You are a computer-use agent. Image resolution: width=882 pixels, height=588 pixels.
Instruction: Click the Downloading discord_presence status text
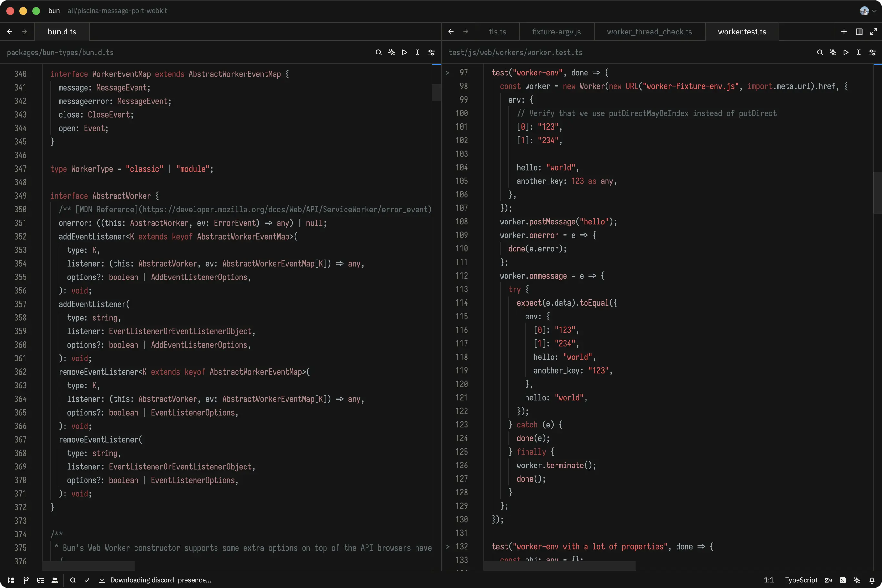pyautogui.click(x=161, y=580)
